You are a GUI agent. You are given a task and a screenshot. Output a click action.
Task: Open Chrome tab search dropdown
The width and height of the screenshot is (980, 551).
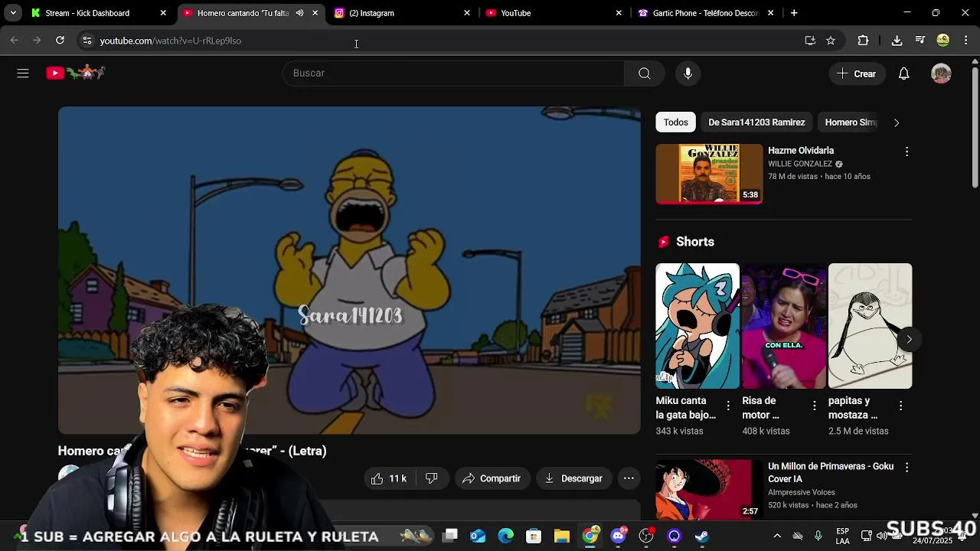[x=13, y=13]
